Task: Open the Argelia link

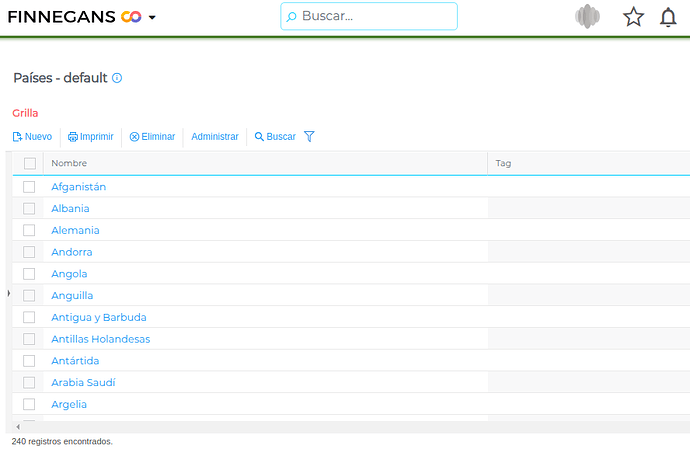Action: (69, 404)
